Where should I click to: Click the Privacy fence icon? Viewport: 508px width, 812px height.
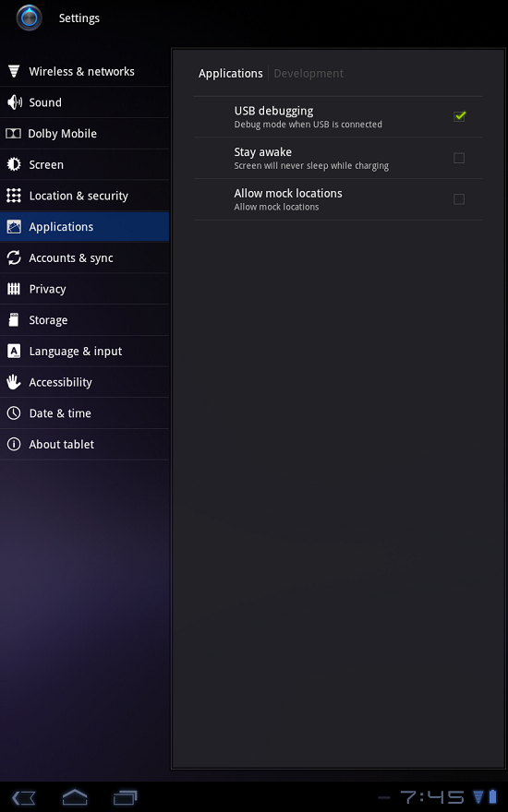pos(14,289)
